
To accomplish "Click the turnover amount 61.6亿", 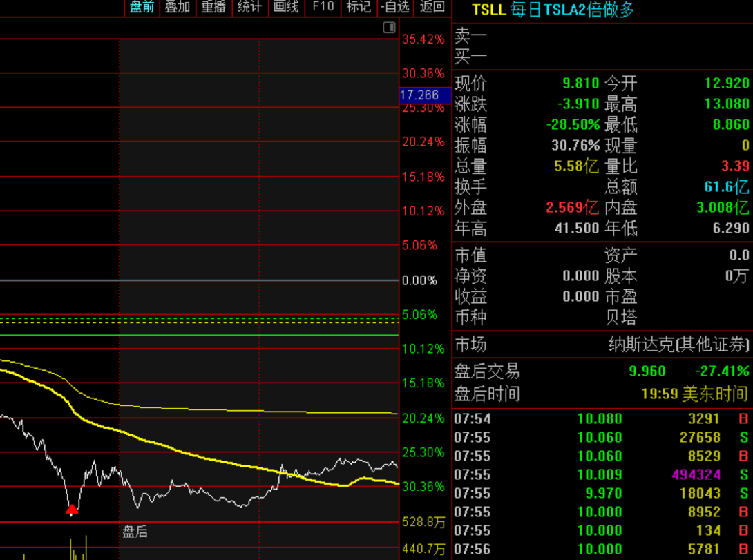I will point(726,186).
